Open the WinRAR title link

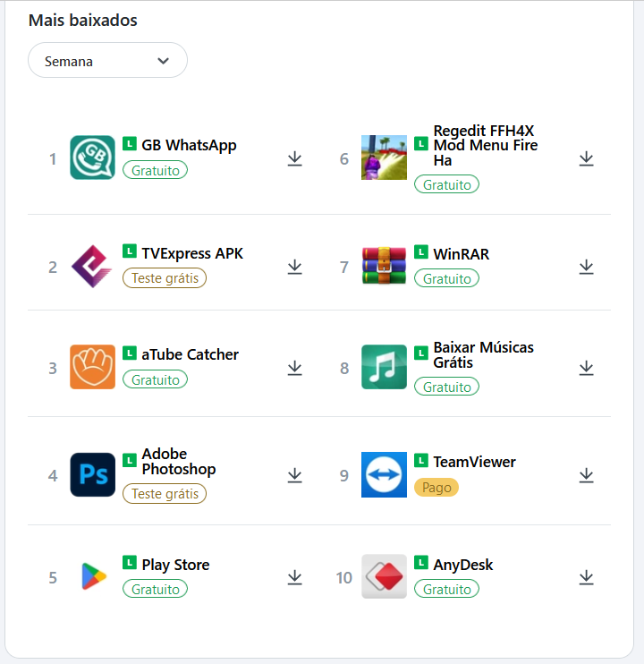tap(462, 254)
